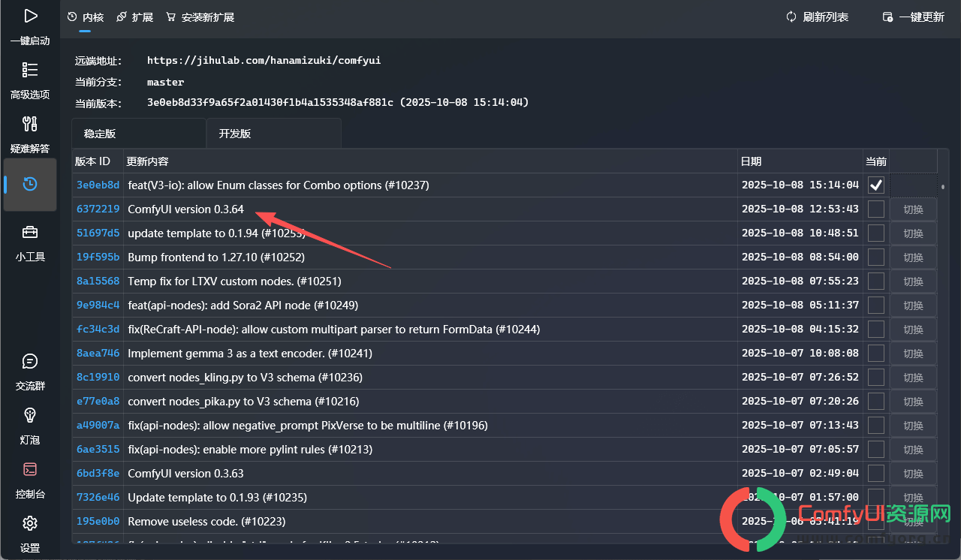Click version ID link 8c19910
961x560 pixels.
(x=98, y=377)
